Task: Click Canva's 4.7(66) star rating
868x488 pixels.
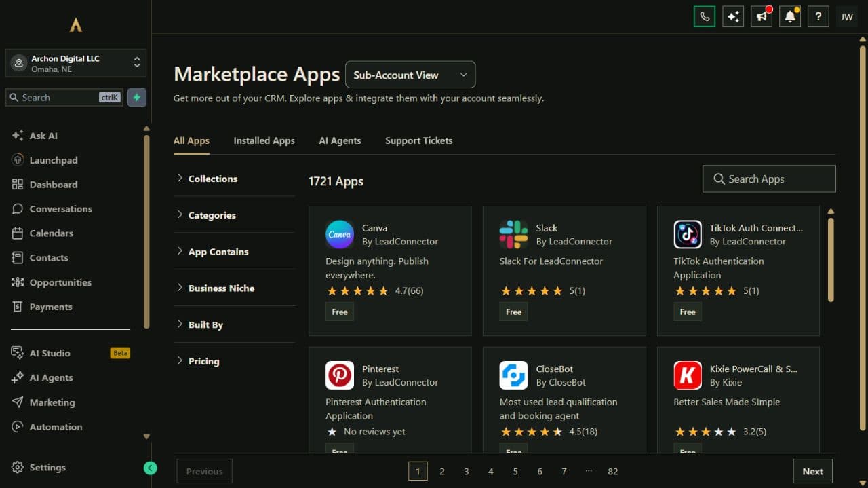Action: tap(375, 290)
